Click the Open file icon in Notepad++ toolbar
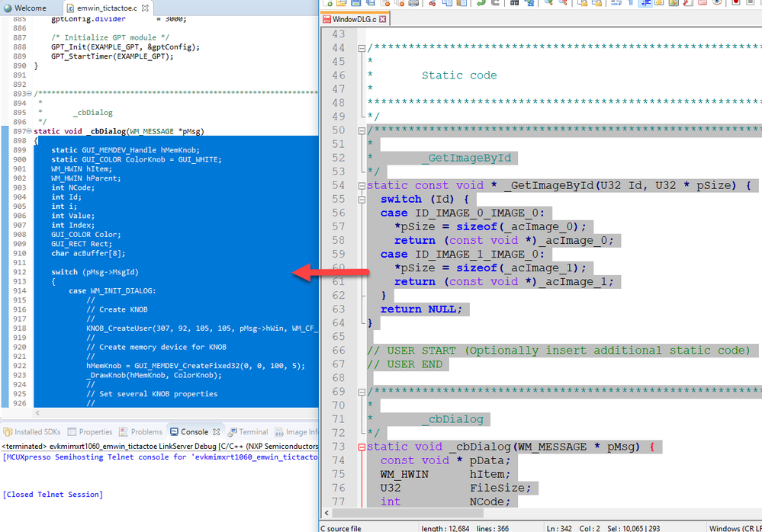 click(x=341, y=2)
